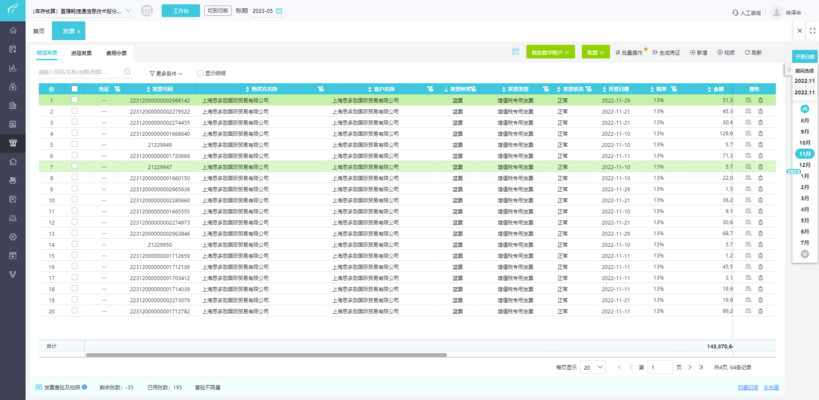Open column settings gear in table header
The image size is (819, 400).
click(52, 89)
